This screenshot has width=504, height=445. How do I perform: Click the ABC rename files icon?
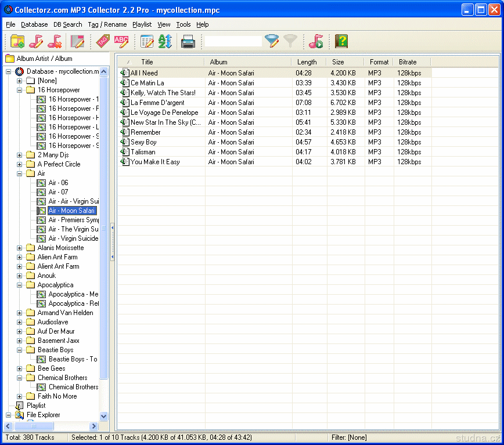click(121, 41)
